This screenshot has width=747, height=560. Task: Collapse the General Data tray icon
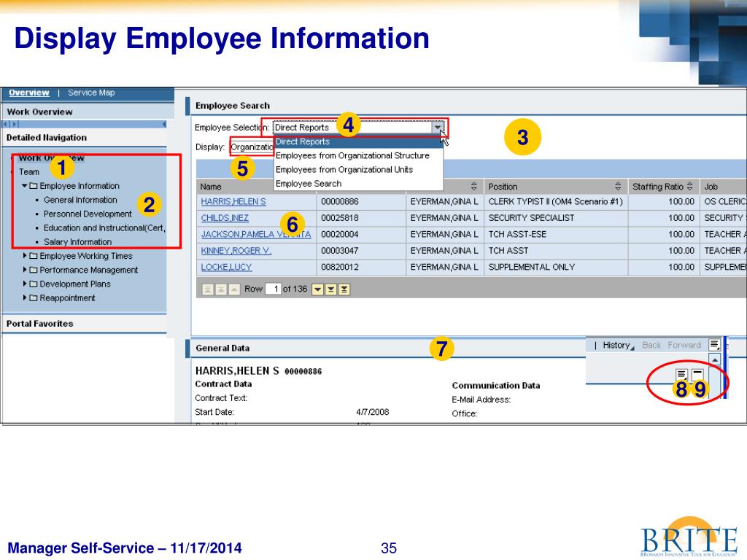697,374
